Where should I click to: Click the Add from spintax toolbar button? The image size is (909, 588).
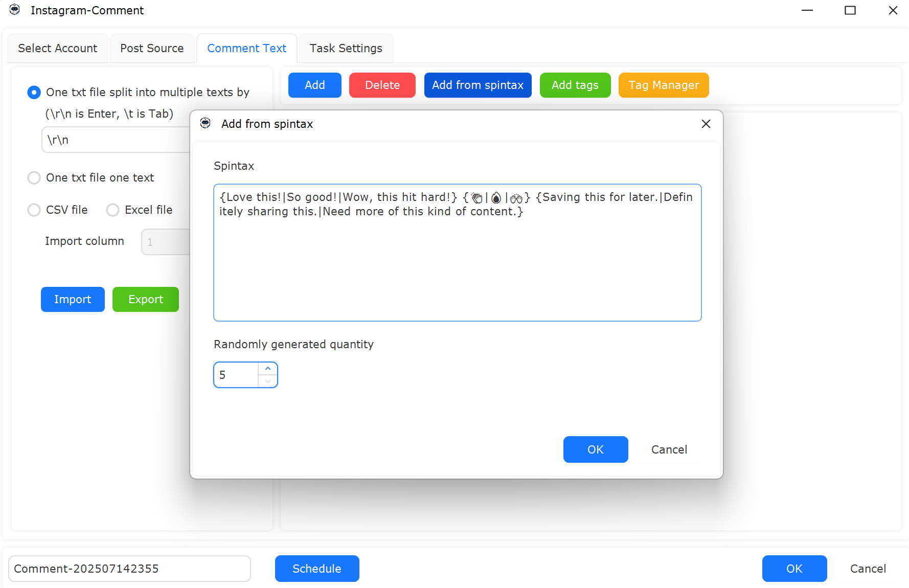coord(478,85)
